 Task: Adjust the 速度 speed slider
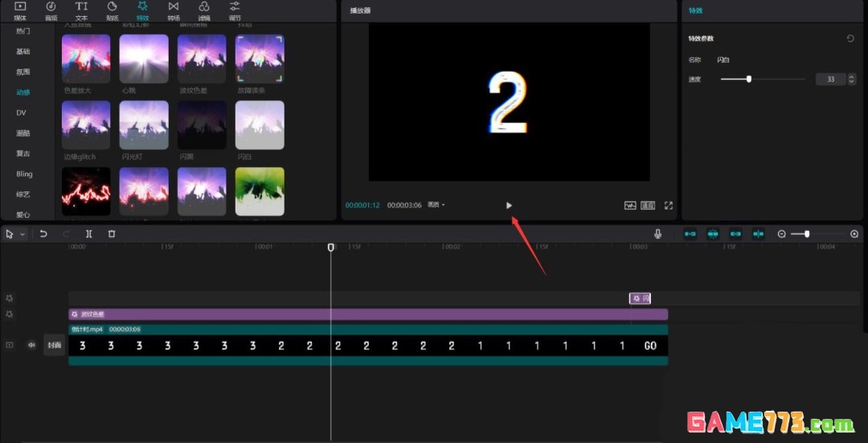pyautogui.click(x=749, y=79)
